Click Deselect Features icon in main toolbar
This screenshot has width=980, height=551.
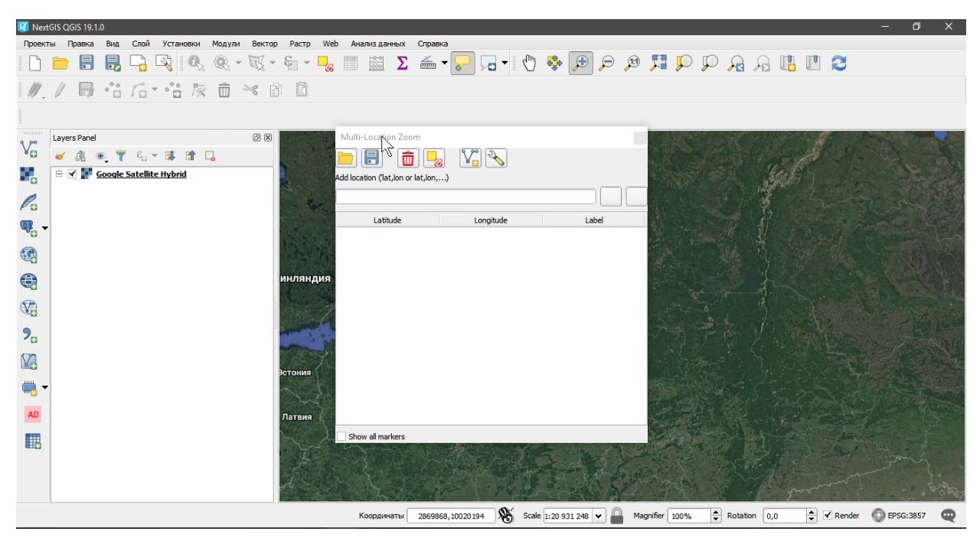pos(325,64)
